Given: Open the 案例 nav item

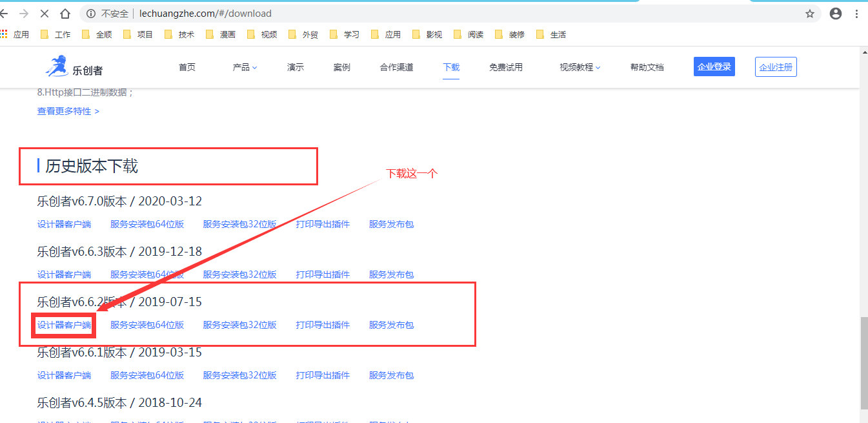Looking at the screenshot, I should pyautogui.click(x=342, y=67).
